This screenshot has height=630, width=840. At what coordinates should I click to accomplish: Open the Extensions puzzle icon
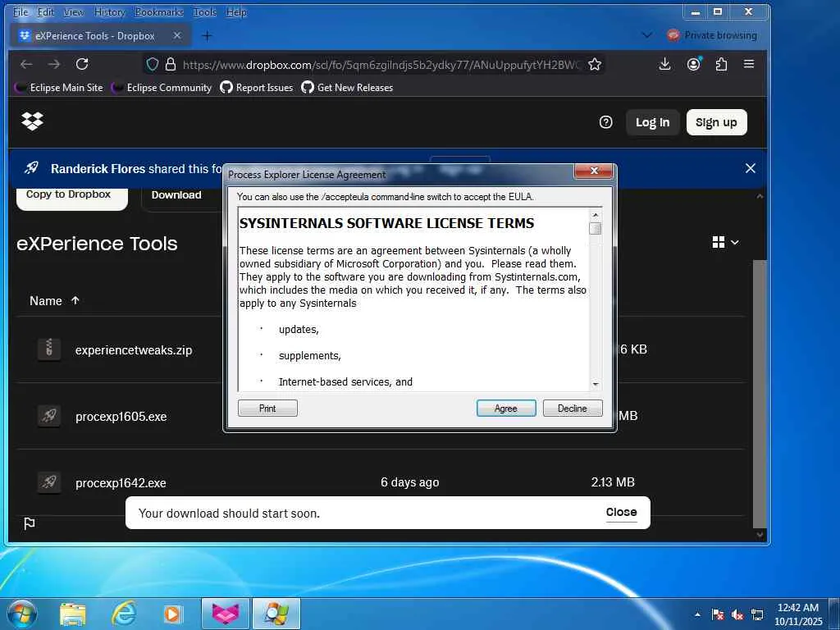coord(721,64)
